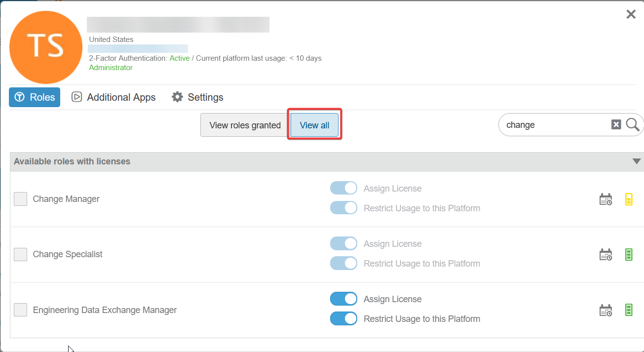
Task: Toggle Restrict Usage for Change Manager
Action: click(x=343, y=208)
